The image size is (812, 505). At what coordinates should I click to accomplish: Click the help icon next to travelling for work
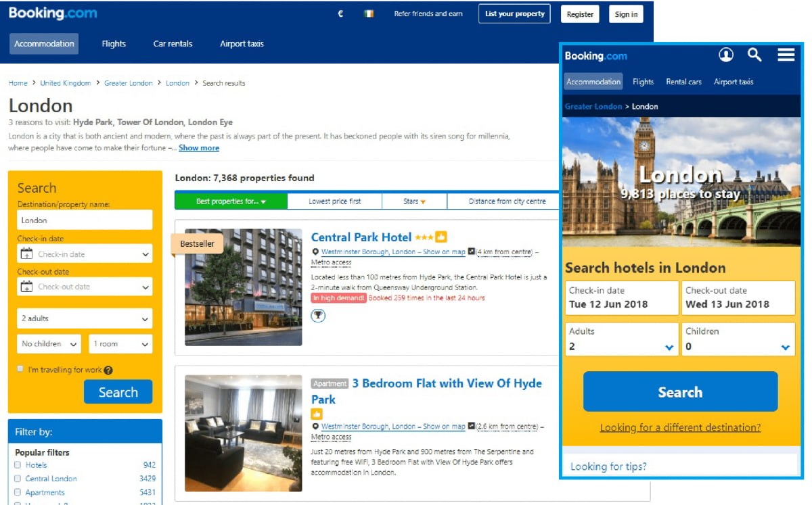108,370
